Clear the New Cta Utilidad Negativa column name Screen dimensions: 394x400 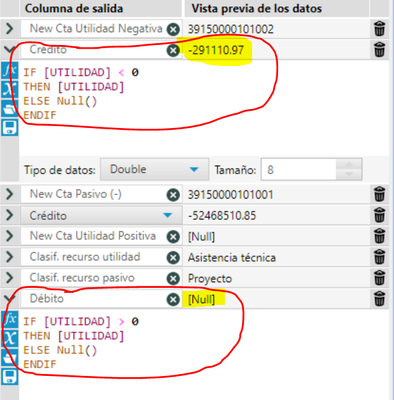[173, 29]
